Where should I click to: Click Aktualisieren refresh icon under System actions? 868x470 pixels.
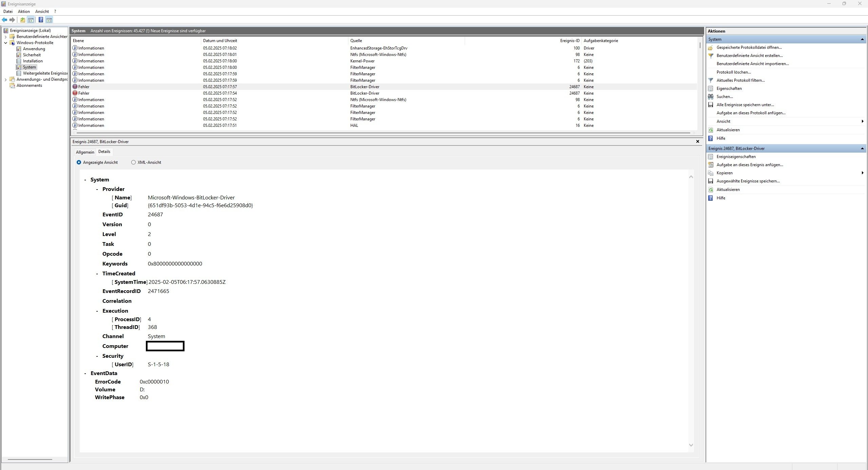click(711, 130)
